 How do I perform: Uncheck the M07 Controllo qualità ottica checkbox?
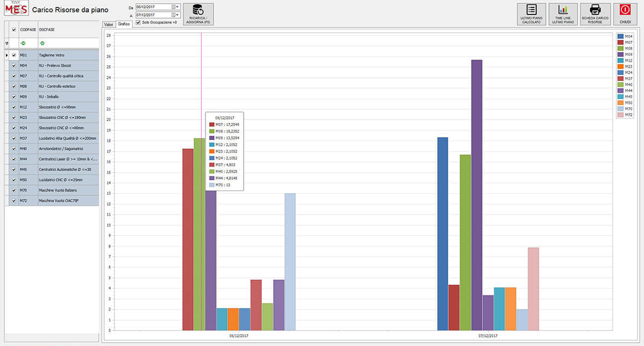click(x=14, y=76)
